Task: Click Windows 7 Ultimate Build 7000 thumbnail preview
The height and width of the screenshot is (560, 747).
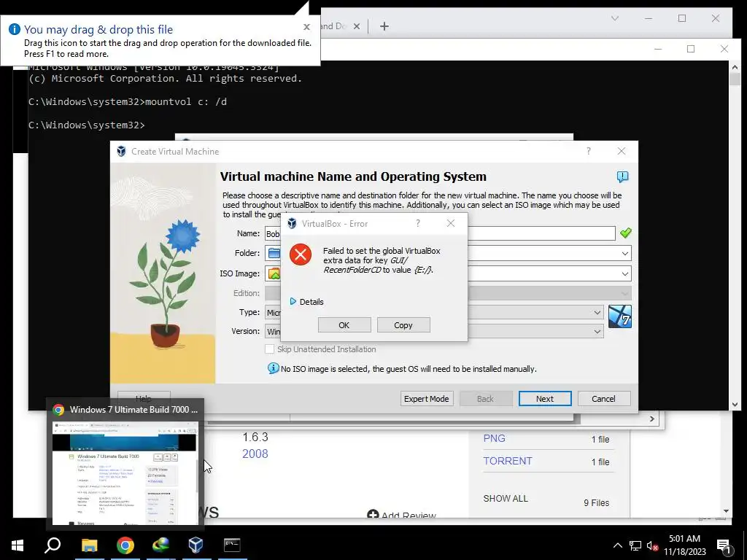Action: coord(125,472)
